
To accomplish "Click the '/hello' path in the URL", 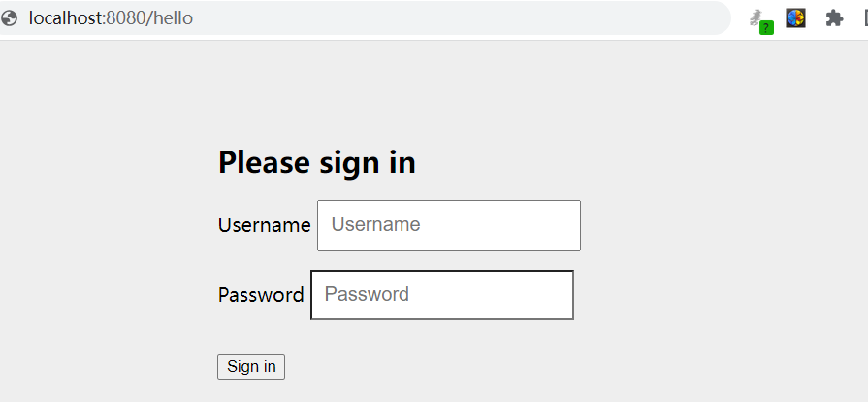I will 169,18.
